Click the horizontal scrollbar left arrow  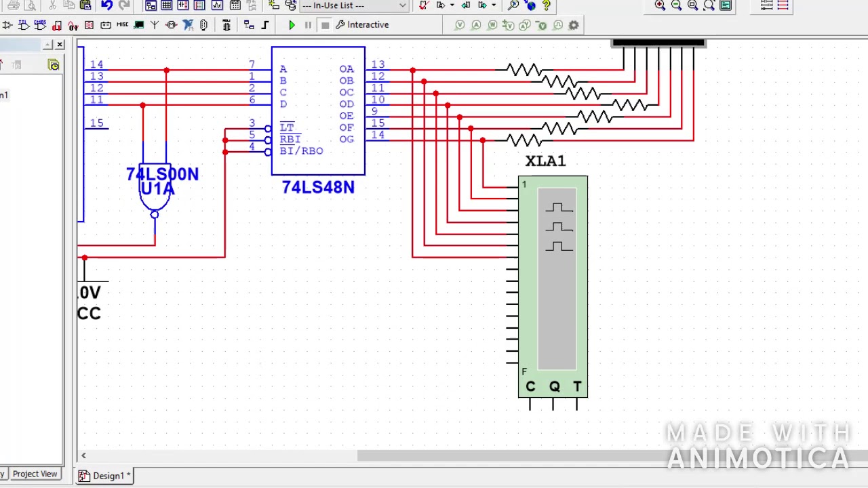pos(83,455)
